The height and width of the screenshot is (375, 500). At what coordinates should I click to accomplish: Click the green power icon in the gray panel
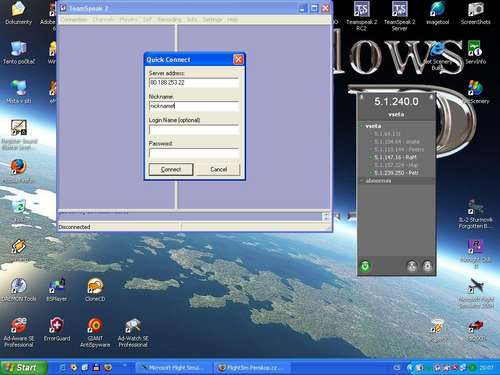click(365, 266)
